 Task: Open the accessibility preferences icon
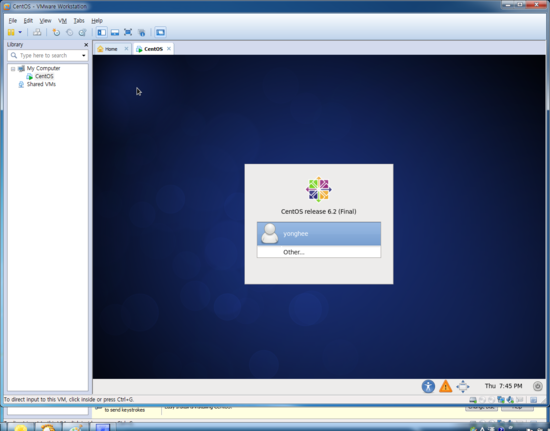(428, 386)
